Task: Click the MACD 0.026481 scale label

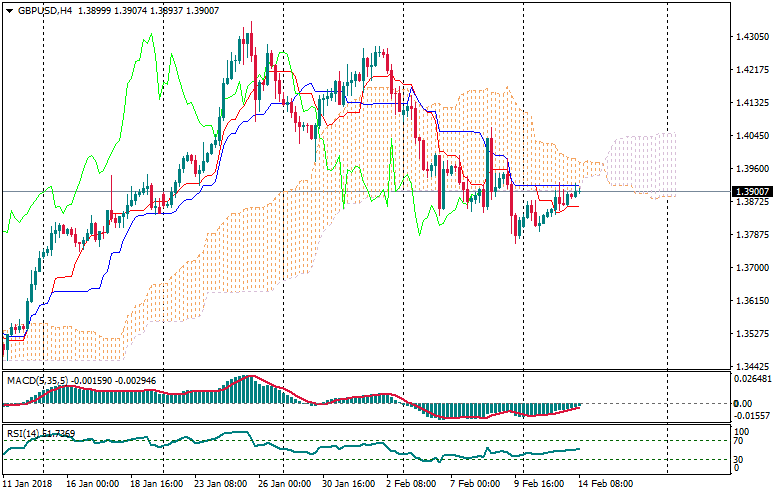Action: tap(753, 379)
